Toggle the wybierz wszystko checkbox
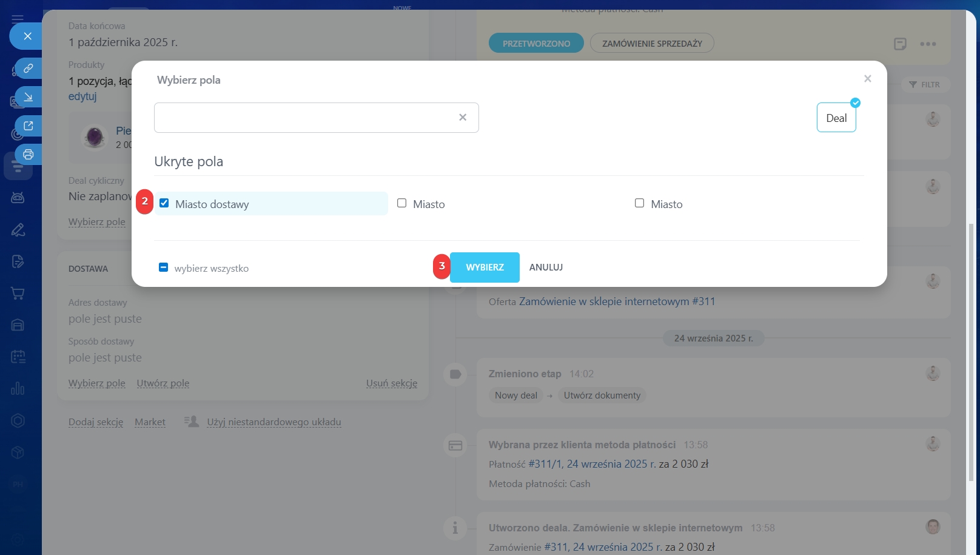The width and height of the screenshot is (980, 555). 163,267
